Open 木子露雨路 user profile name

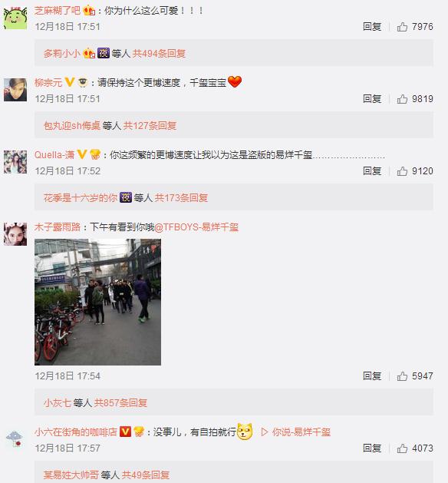(58, 227)
